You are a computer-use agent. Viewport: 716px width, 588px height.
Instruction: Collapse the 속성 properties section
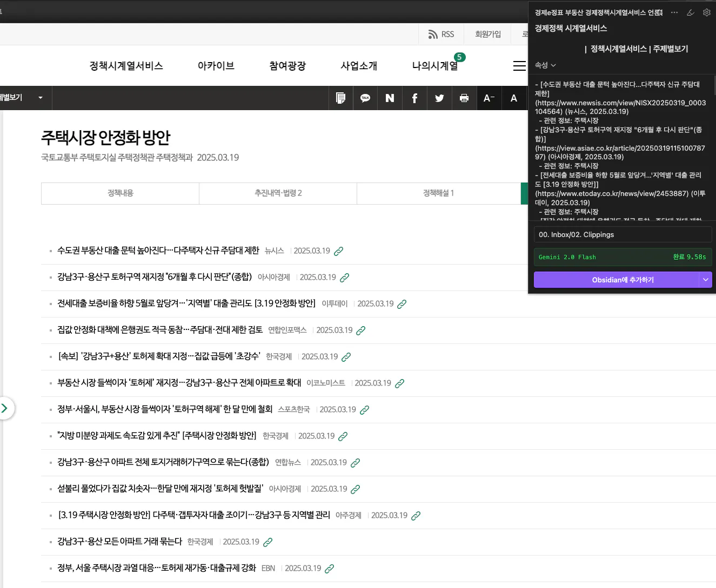click(x=545, y=65)
